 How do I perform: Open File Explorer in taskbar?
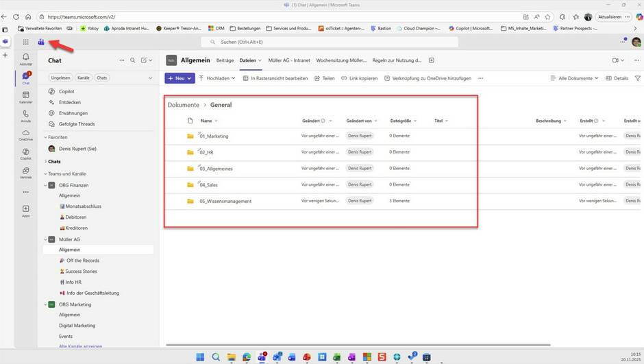click(232, 356)
